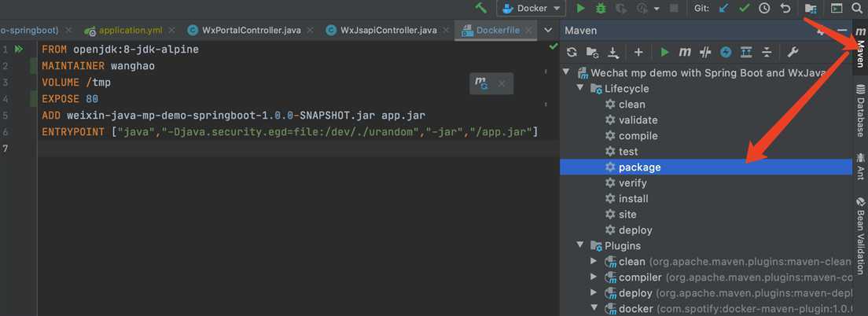Click Show Dependencies diagram icon
868x316 pixels.
(746, 53)
